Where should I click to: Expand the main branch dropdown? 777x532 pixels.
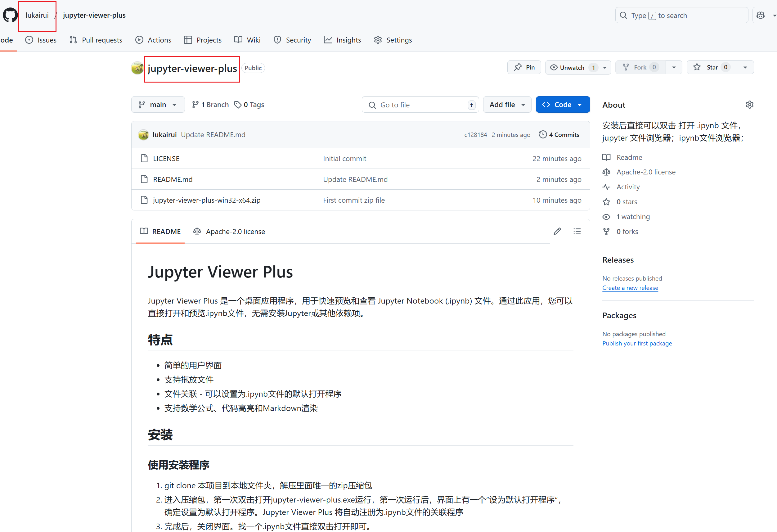[x=158, y=105]
